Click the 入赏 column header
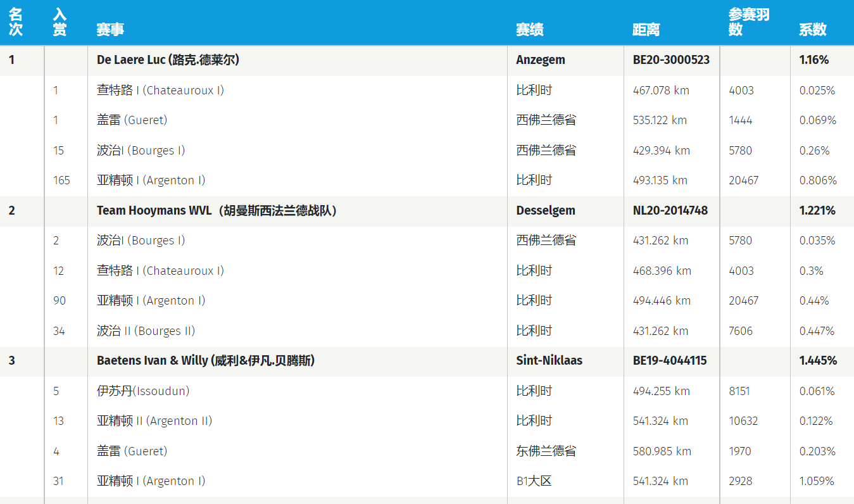This screenshot has width=854, height=504. [x=60, y=22]
